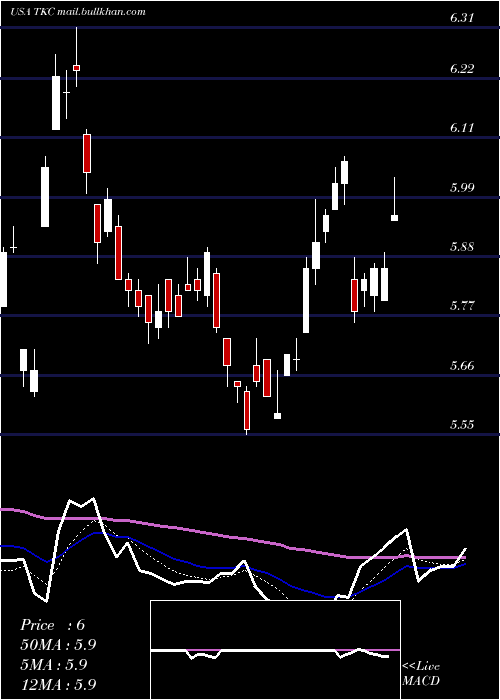
Task: Select the 6.22 price axis label
Action: pos(462,69)
